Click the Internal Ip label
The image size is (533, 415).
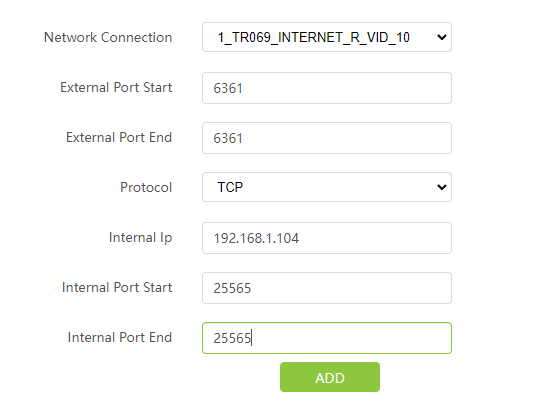pos(140,238)
